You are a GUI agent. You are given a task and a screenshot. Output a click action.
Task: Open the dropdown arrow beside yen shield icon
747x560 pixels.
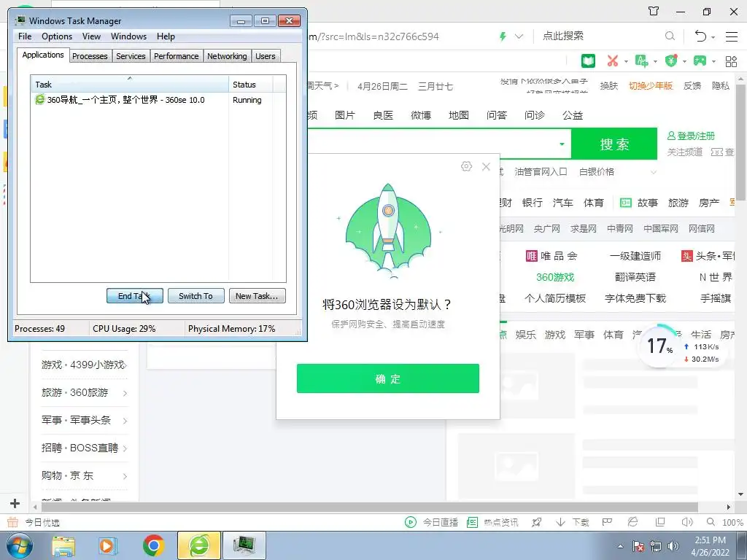[x=684, y=61]
